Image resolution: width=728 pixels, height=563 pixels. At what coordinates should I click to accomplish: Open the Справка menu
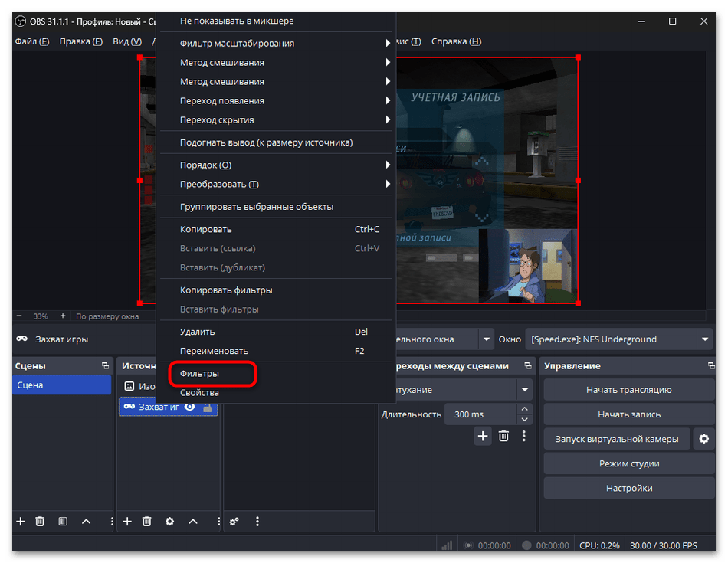point(457,41)
